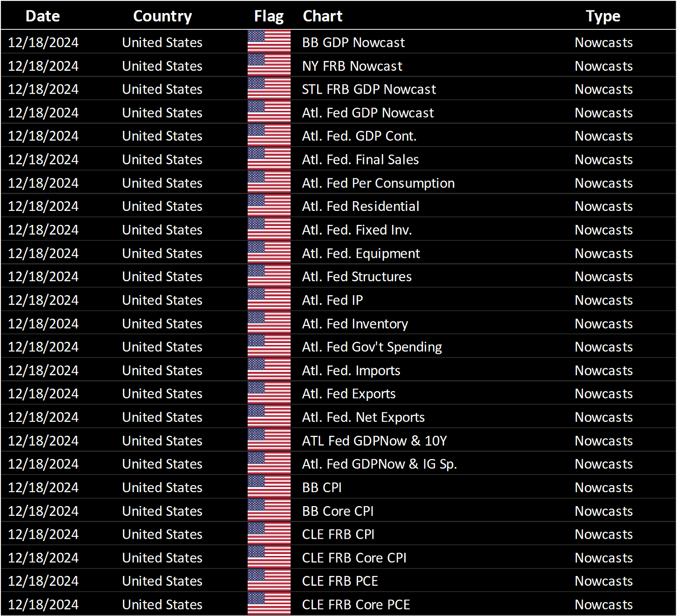Select the flag in STL FRB GDP Nowcast row
The height and width of the screenshot is (616, 678).
point(269,88)
